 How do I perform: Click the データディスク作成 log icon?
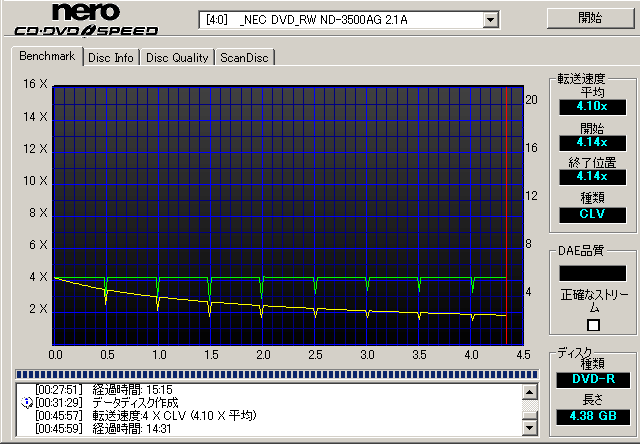coord(27,402)
